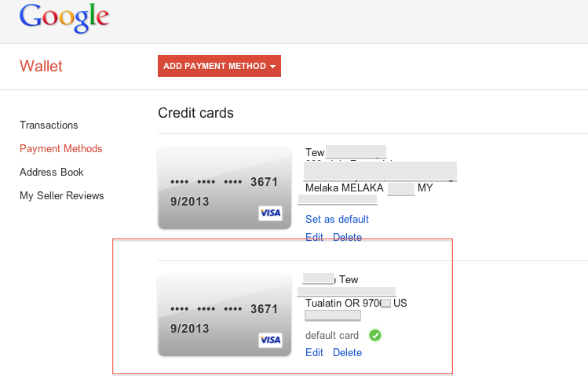Click the default card label text
This screenshot has width=588, height=382.
click(332, 336)
